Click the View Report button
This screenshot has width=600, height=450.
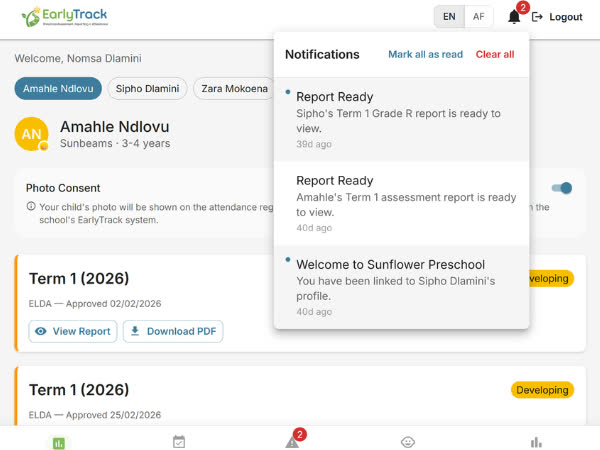coord(73,331)
